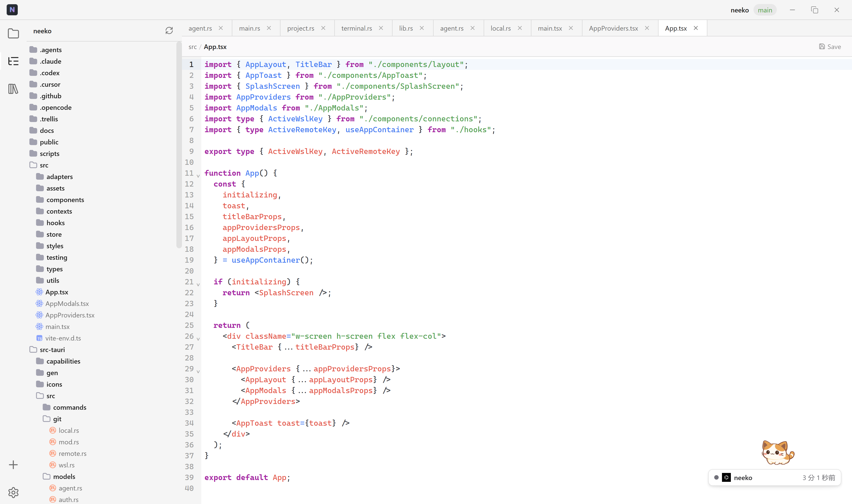Switch to the project.rs tab
The image size is (852, 504).
(300, 28)
